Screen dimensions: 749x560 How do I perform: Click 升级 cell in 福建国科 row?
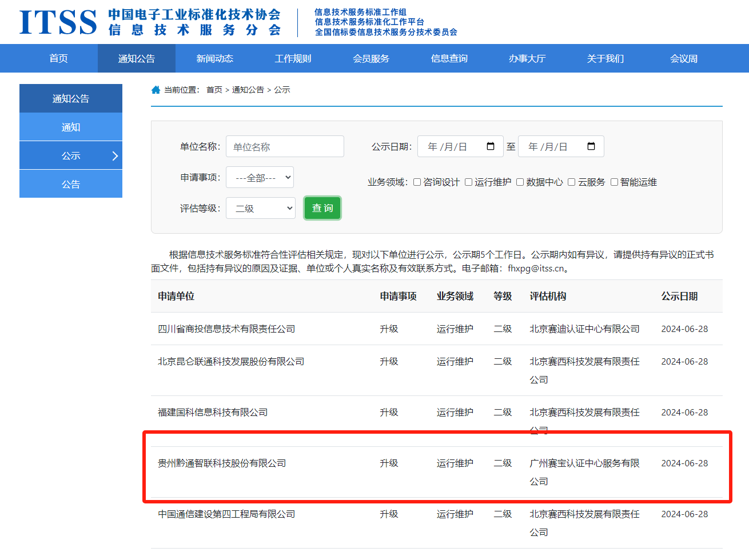pyautogui.click(x=389, y=412)
